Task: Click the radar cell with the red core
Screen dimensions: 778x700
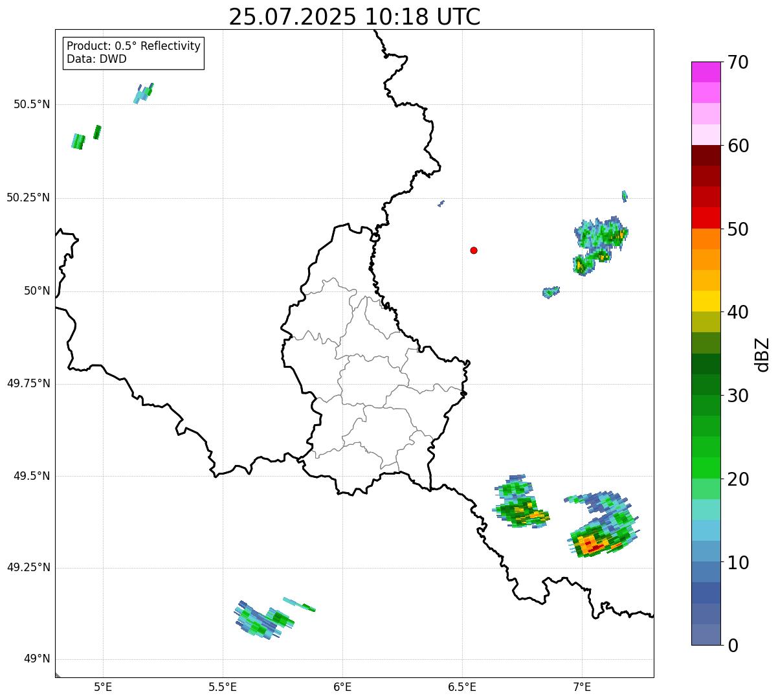Action: coord(602,523)
